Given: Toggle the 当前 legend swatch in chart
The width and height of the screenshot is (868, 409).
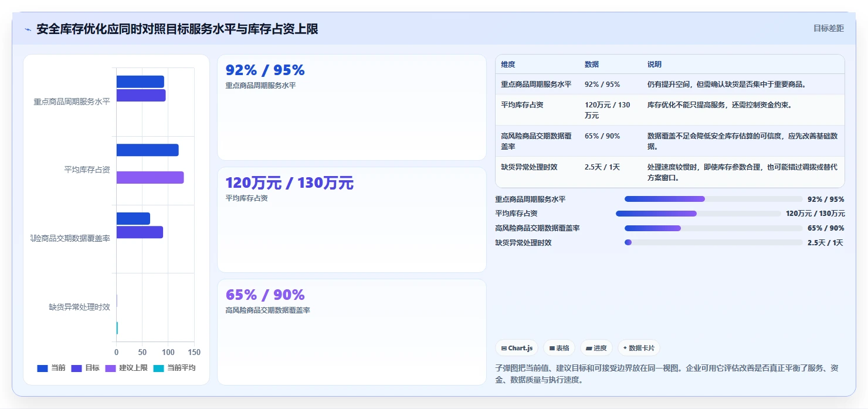Looking at the screenshot, I should [x=42, y=368].
